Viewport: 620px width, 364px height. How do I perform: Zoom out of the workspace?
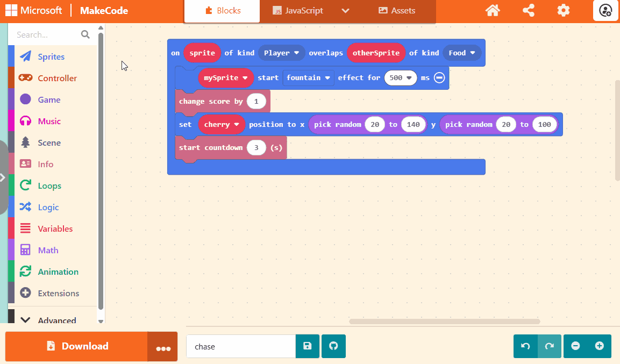pyautogui.click(x=575, y=346)
